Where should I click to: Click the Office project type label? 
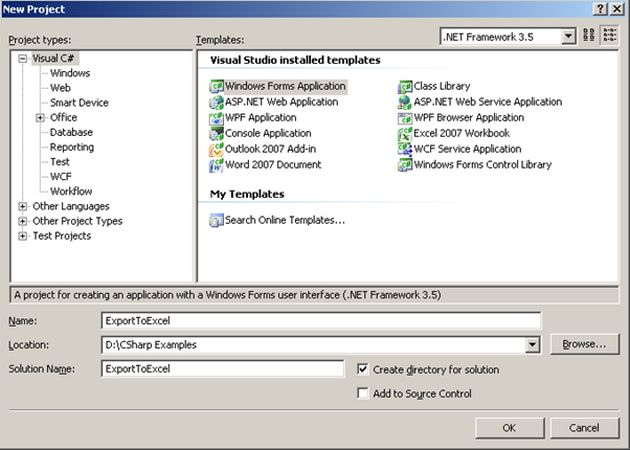click(x=63, y=118)
